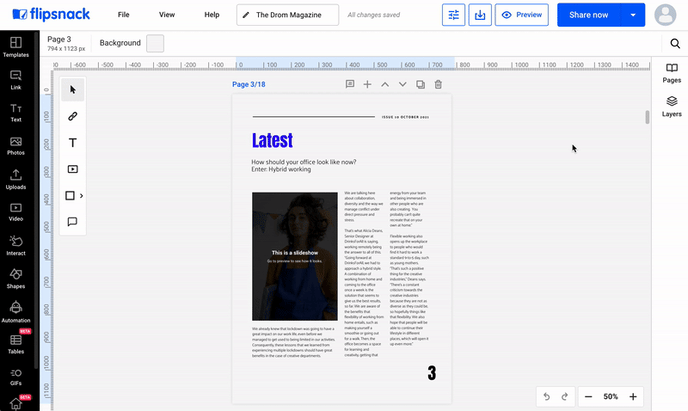Viewport: 688px width, 411px height.
Task: Redo the last action
Action: pyautogui.click(x=564, y=397)
